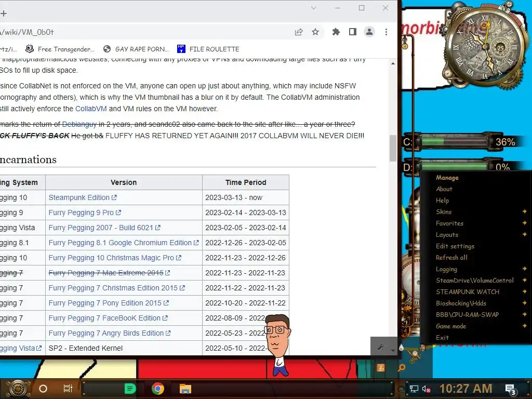Viewport: 532px width, 399px height.
Task: Choose About in the Rainmeter menu
Action: (476, 189)
